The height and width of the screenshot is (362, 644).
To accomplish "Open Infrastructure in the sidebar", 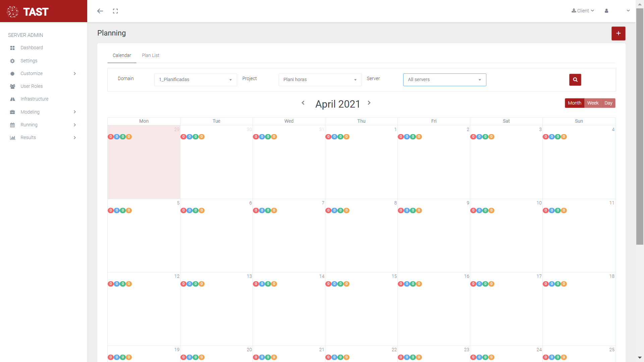I will point(34,99).
